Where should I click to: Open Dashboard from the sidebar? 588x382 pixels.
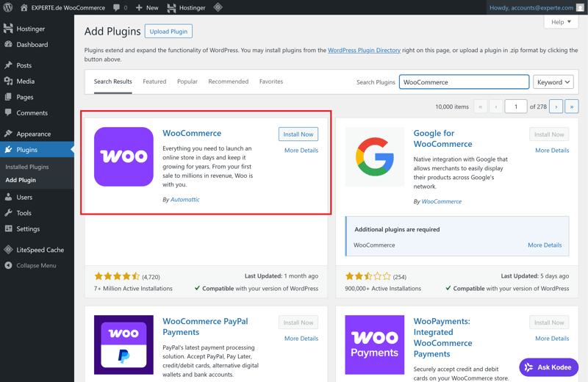32,45
